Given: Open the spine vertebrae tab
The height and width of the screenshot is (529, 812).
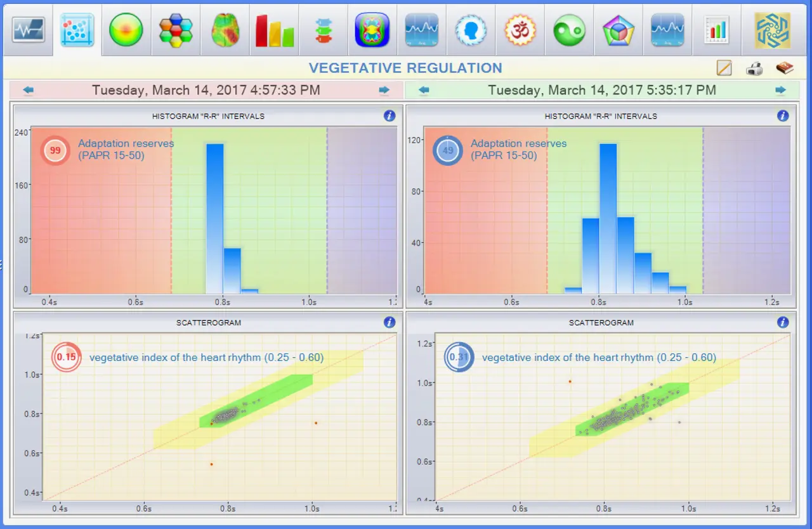Looking at the screenshot, I should [323, 30].
